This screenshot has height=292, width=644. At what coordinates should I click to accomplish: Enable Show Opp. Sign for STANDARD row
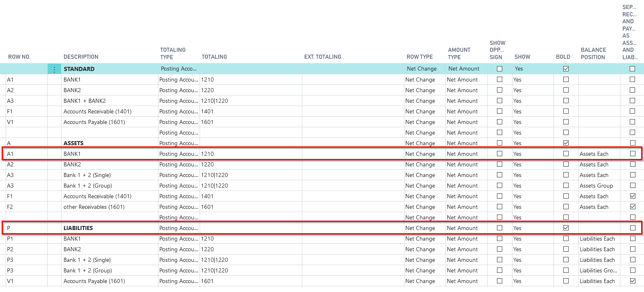pyautogui.click(x=499, y=69)
